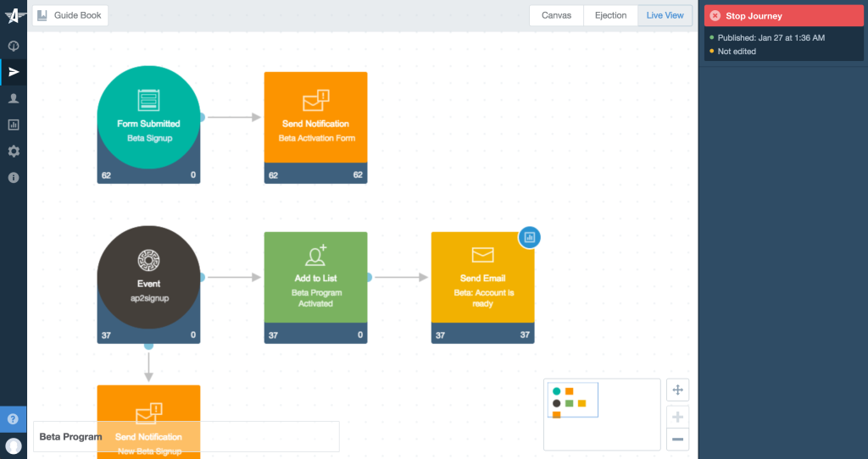
Task: Click the minimap overview thumbnail
Action: pyautogui.click(x=601, y=414)
